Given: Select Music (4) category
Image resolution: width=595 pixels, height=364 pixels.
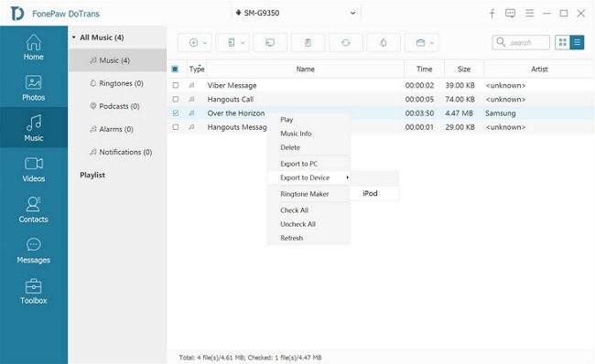Looking at the screenshot, I should pos(117,60).
